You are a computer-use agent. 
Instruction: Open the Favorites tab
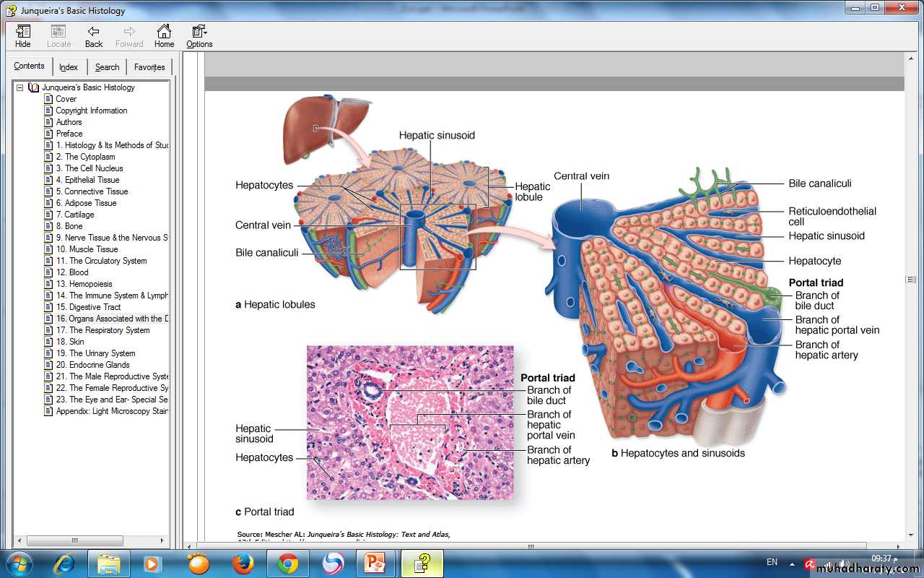149,67
